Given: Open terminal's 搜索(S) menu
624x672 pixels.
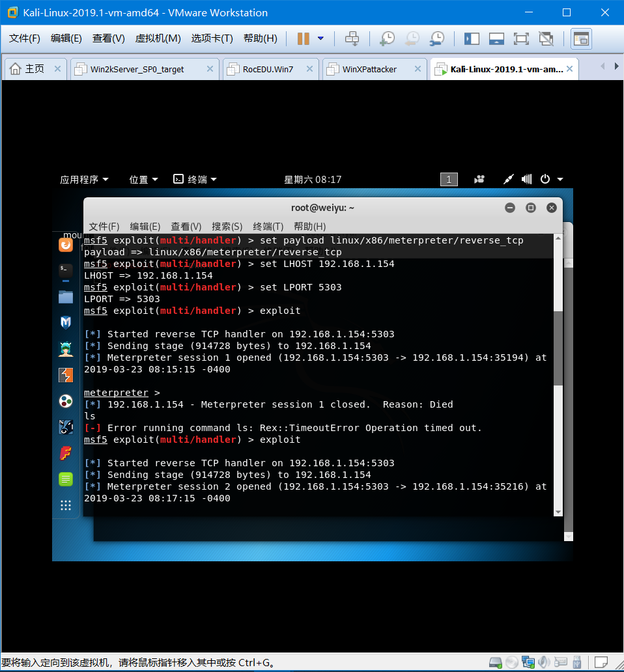Looking at the screenshot, I should 227,227.
